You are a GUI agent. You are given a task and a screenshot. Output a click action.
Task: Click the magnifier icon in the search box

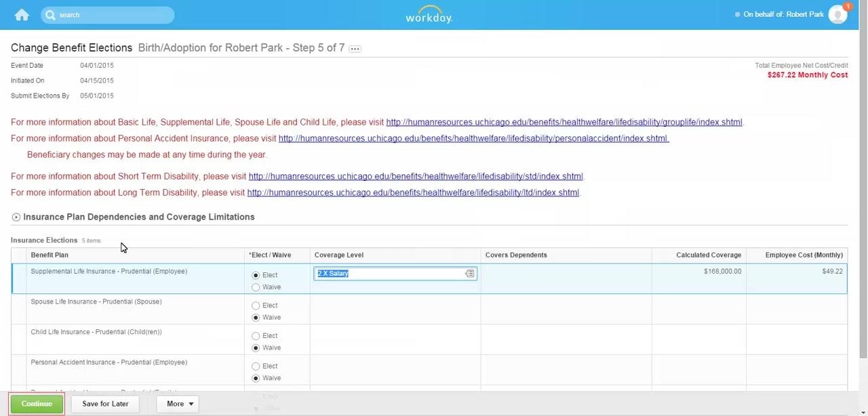point(50,15)
